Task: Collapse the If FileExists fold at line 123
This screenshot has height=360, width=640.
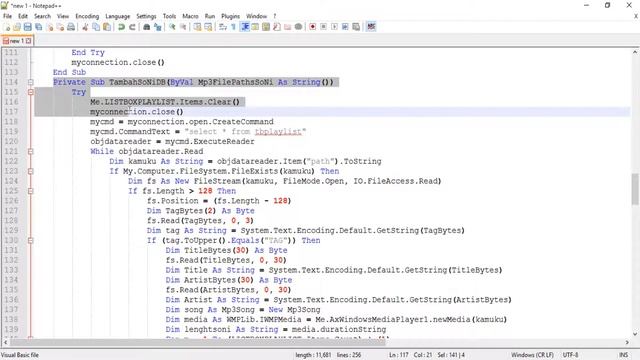Action: [x=31, y=171]
